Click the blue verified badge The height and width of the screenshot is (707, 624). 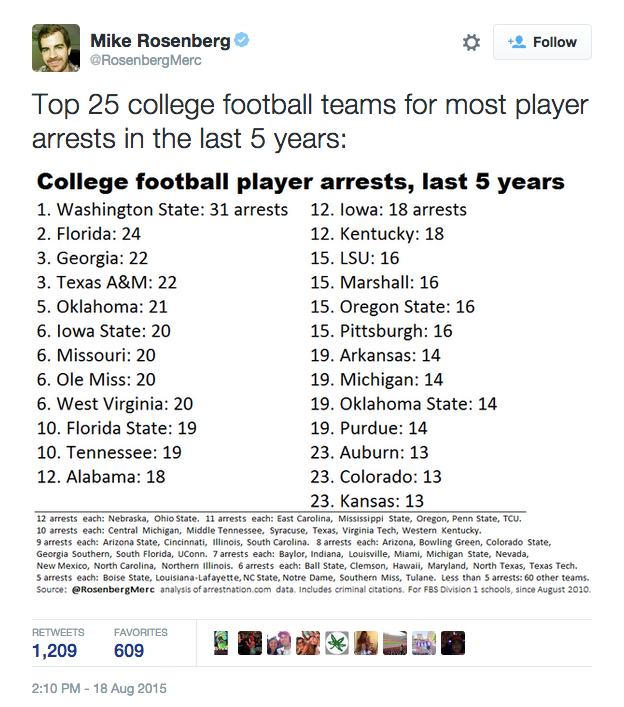tap(242, 41)
